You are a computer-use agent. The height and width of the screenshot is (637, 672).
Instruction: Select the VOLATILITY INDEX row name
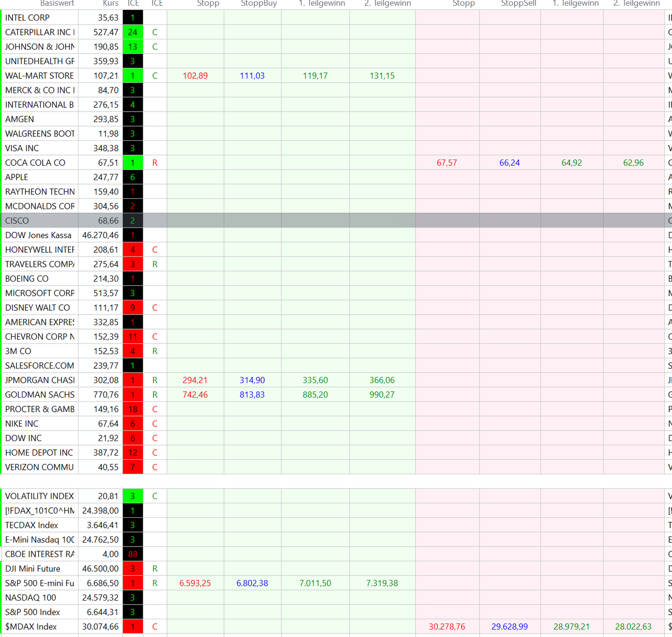(40, 496)
